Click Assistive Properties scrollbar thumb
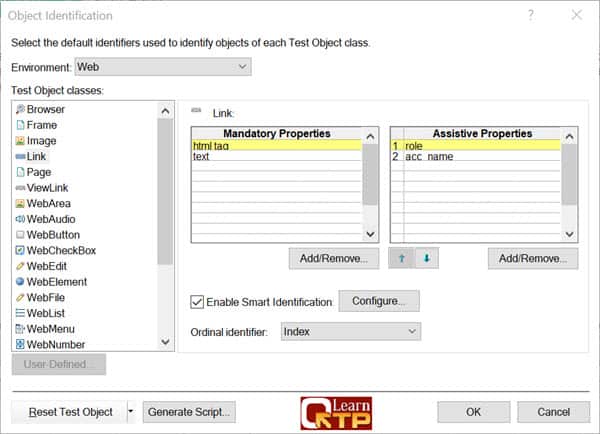 (569, 175)
